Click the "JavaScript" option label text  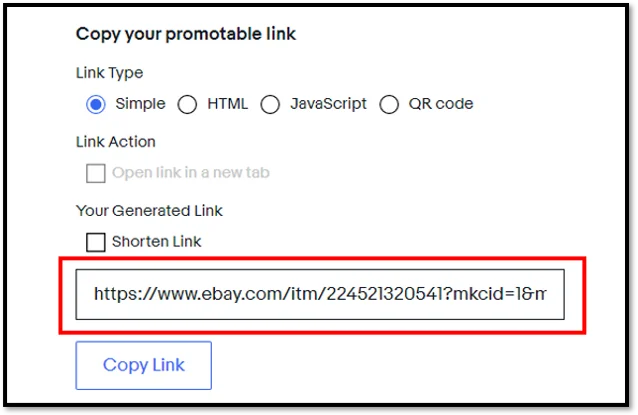(x=328, y=104)
